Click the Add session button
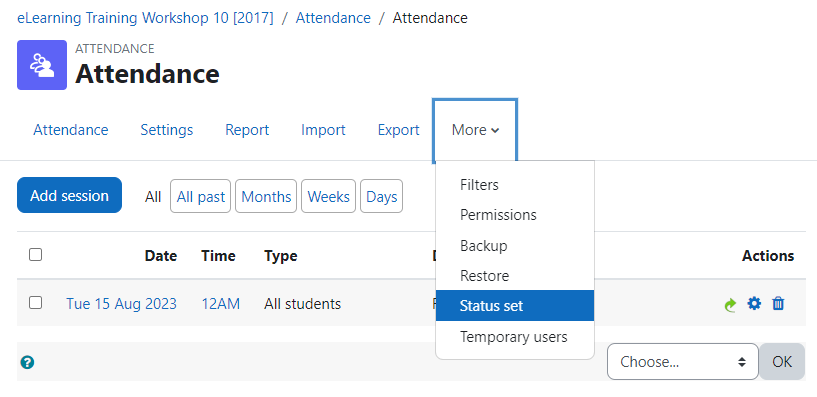Screen dimensions: 817x397 [69, 195]
